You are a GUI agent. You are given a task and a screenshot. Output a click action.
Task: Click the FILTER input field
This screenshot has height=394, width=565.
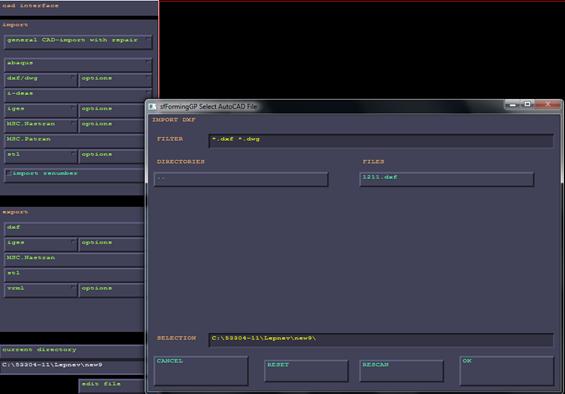381,140
